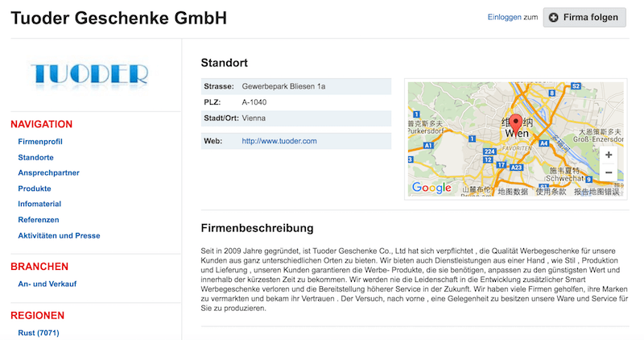Open Ansprechpartner navigation link
Viewport: 644px width, 340px height.
pos(49,172)
